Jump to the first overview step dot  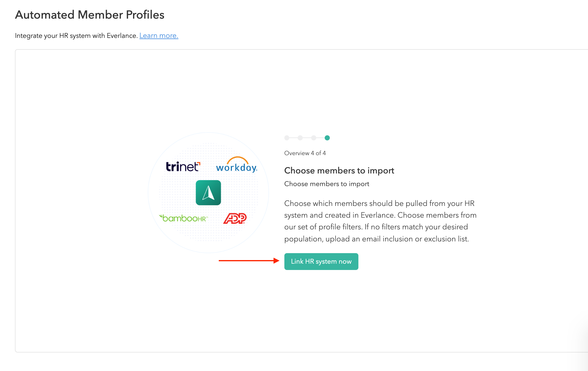click(x=287, y=138)
